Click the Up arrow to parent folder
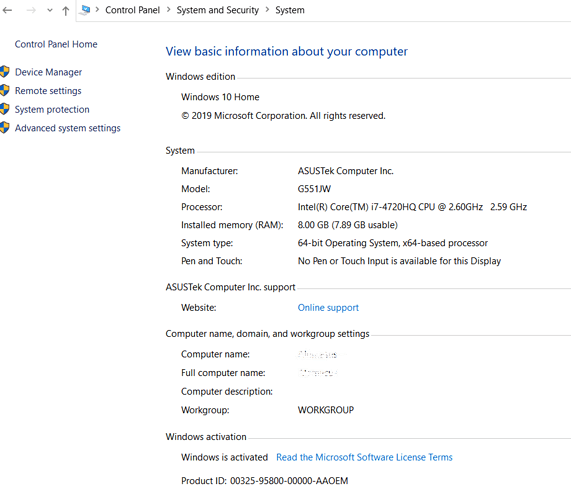Image resolution: width=571 pixels, height=499 pixels. (x=66, y=11)
